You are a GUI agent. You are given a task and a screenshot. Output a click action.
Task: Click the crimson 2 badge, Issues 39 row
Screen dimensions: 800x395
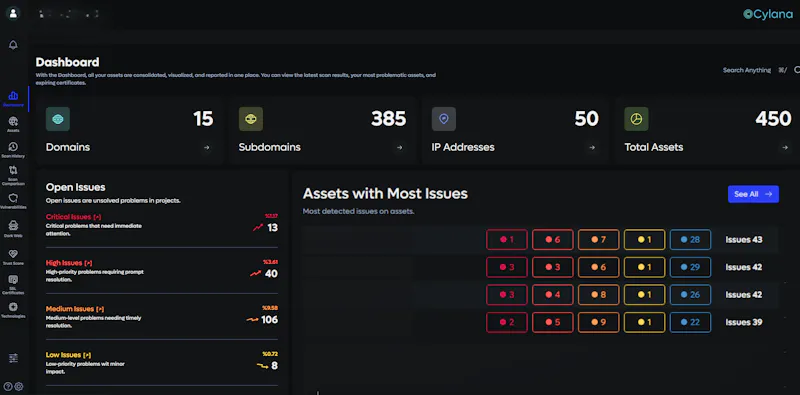tap(507, 322)
